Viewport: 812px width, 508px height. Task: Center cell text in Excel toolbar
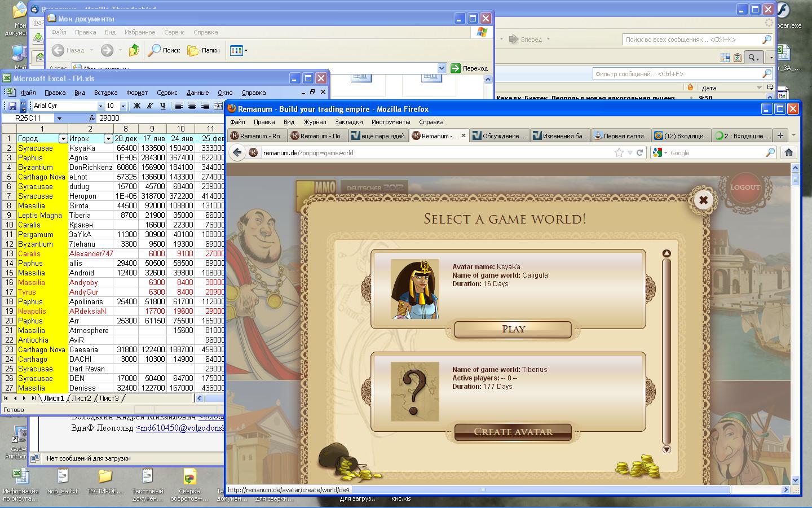(x=192, y=106)
